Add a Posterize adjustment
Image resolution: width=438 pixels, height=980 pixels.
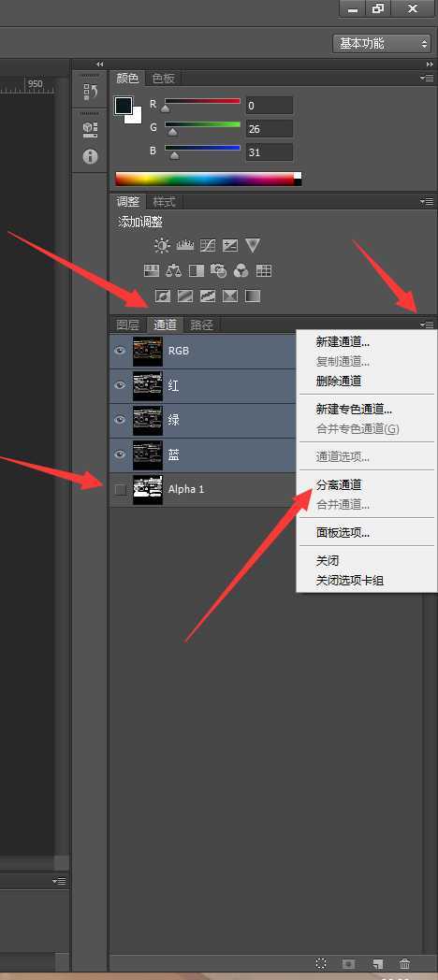(x=184, y=295)
